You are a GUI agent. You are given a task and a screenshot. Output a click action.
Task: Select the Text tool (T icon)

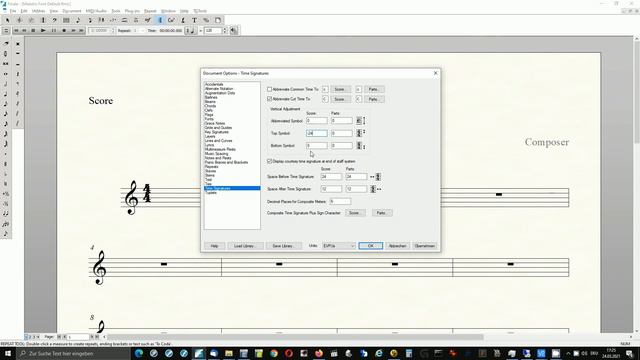coord(194,20)
